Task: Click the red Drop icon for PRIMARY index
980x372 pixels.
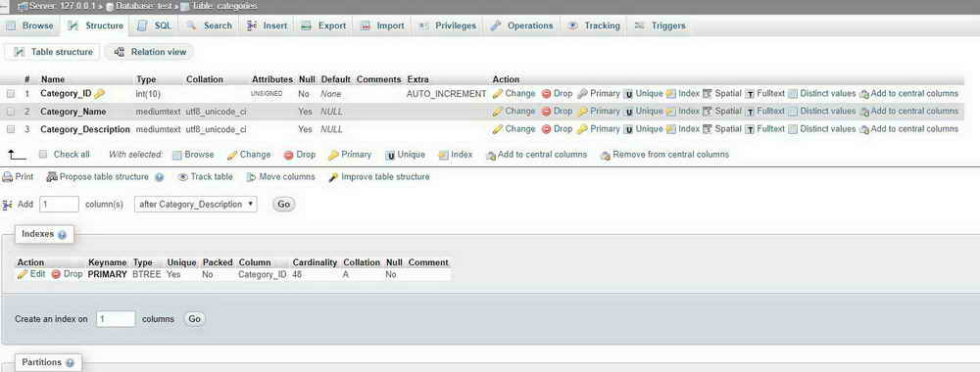Action: click(x=56, y=274)
